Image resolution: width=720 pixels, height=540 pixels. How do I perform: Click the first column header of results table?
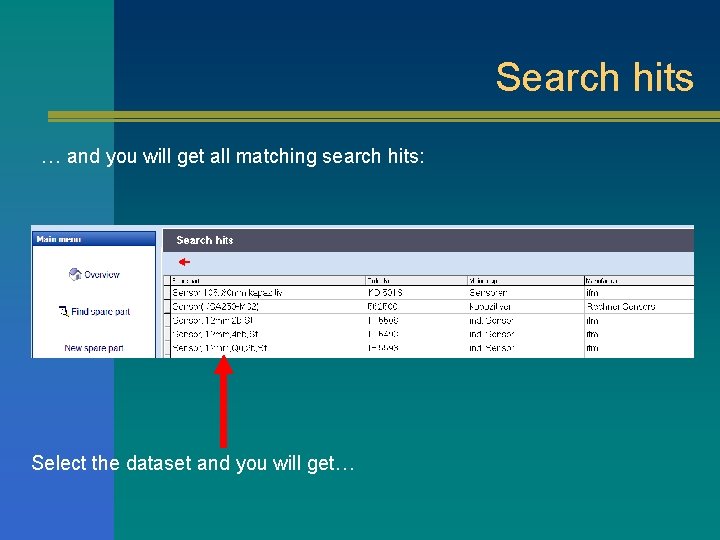[x=268, y=281]
